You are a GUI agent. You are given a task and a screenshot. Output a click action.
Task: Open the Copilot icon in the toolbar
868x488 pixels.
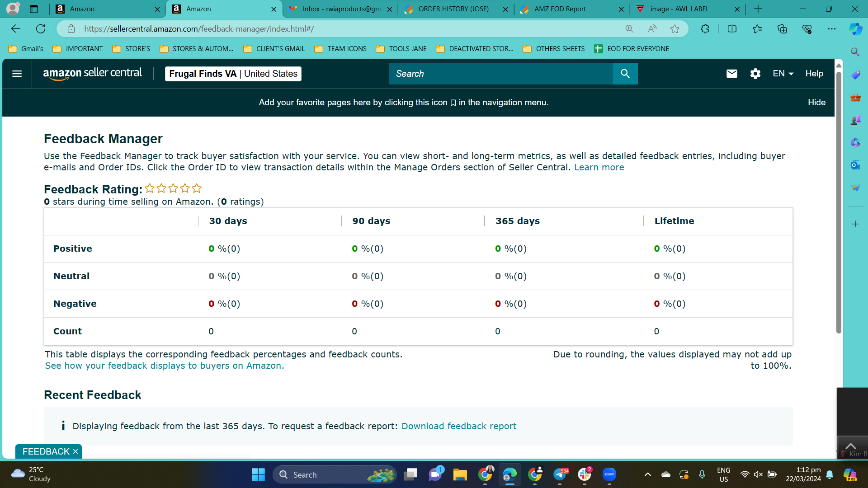(855, 29)
